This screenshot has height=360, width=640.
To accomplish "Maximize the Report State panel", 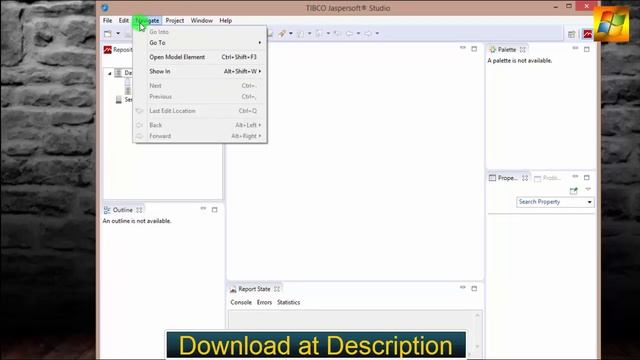I will tap(474, 289).
